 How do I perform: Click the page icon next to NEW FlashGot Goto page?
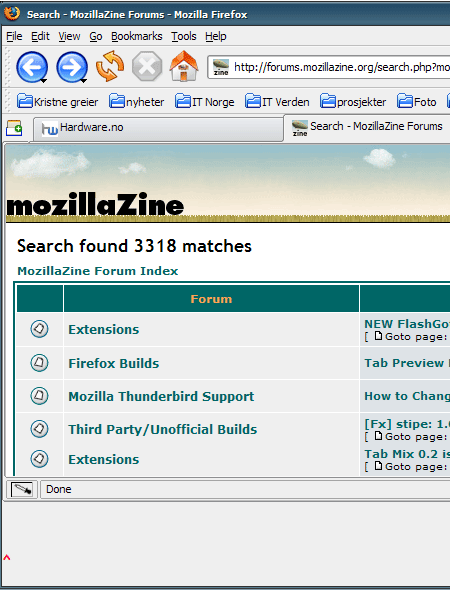coord(378,336)
